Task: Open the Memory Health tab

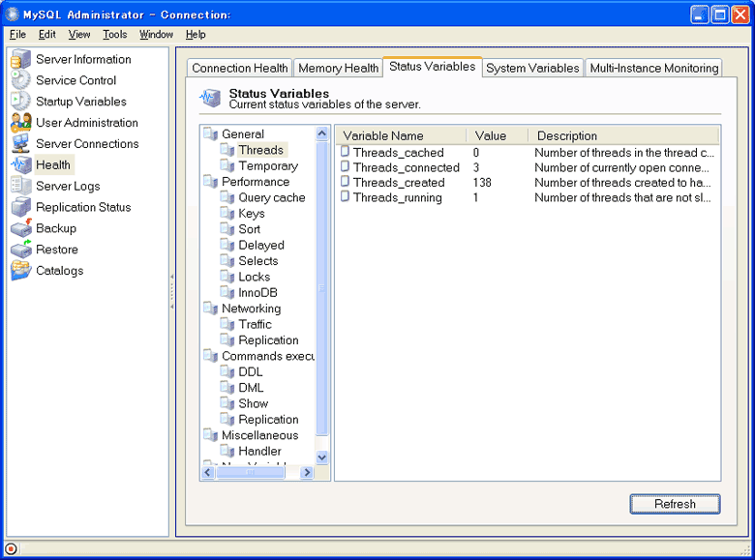Action: point(338,68)
